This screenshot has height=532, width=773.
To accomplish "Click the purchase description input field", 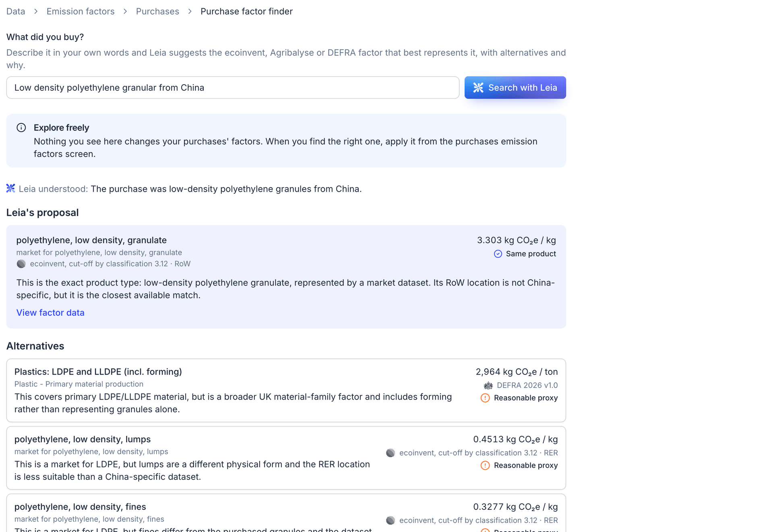I will [233, 87].
